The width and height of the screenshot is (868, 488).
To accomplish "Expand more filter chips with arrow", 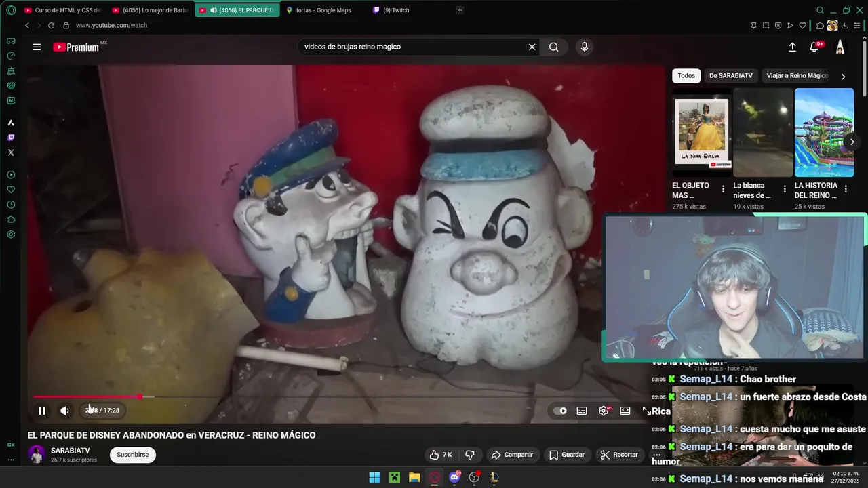I will point(843,77).
